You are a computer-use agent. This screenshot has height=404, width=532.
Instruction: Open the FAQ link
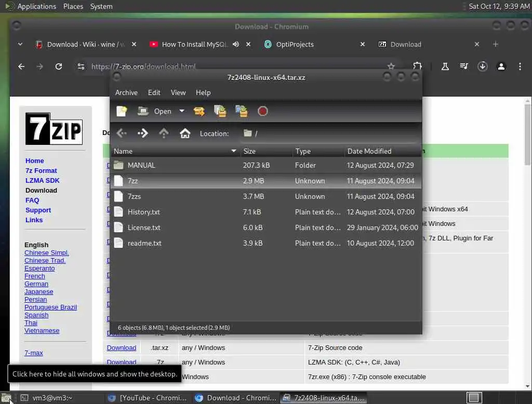[x=32, y=200]
